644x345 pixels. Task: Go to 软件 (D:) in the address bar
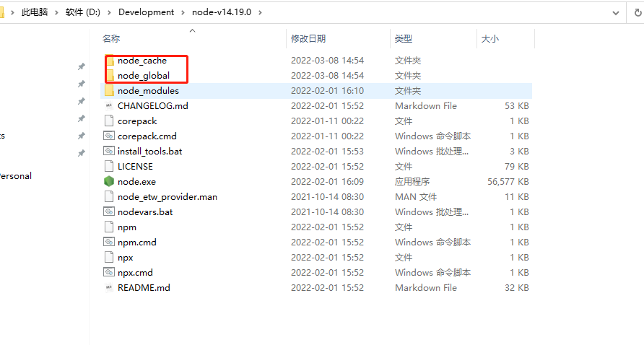coord(83,12)
